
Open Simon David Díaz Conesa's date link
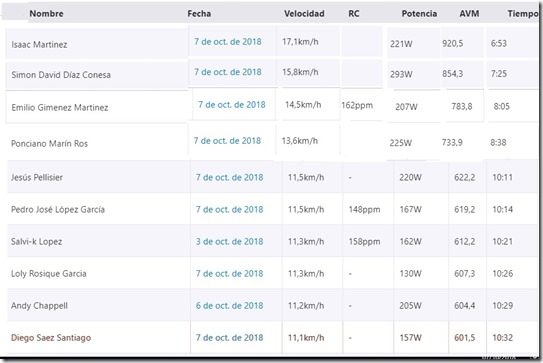[x=228, y=72]
